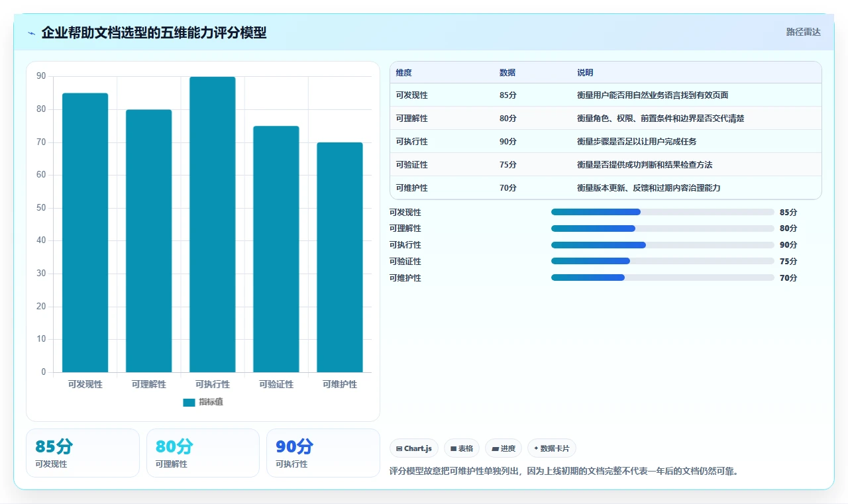Click the lightning icon beside the title
This screenshot has width=848, height=504.
[32, 33]
